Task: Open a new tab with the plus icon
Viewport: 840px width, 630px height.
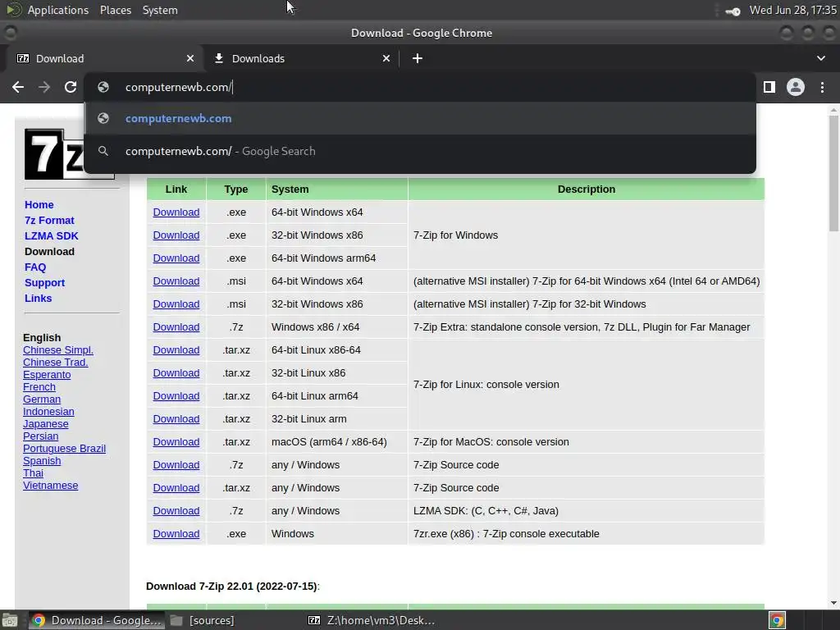Action: point(418,58)
